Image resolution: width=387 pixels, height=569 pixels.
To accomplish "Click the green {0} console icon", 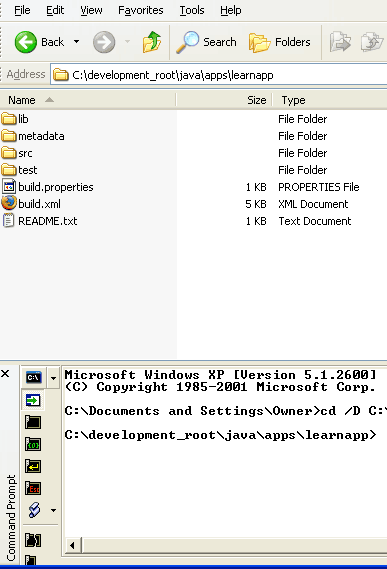I will (x=33, y=444).
